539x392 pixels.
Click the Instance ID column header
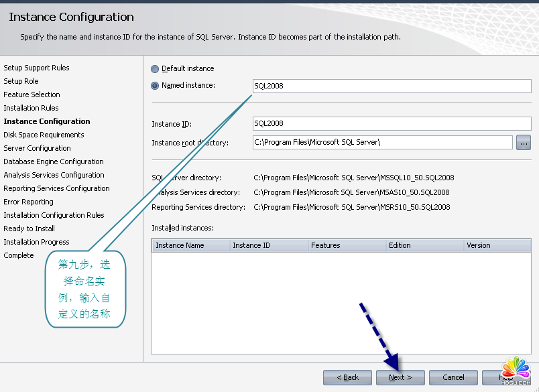point(267,245)
